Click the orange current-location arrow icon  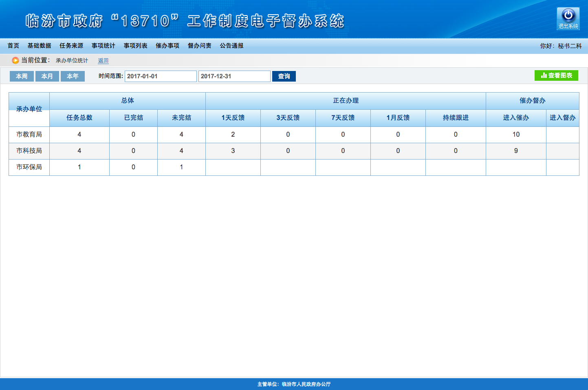tap(15, 60)
